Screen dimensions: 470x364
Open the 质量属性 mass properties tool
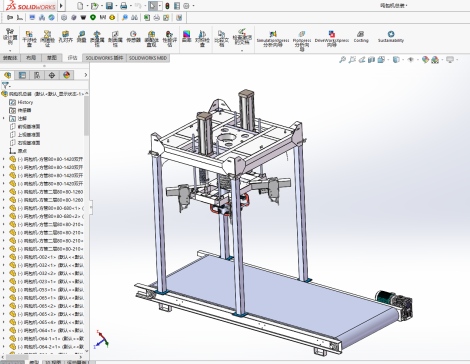[97, 39]
